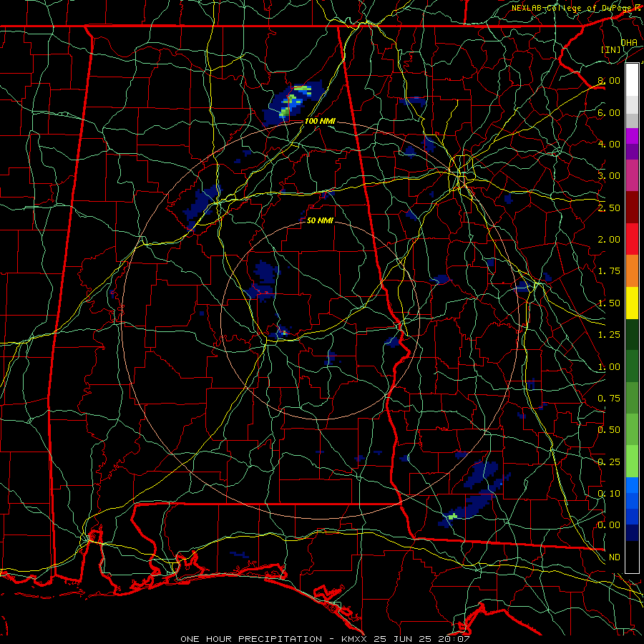The height and width of the screenshot is (644, 644).
Task: Click the 6.00 scale value
Action: (609, 112)
